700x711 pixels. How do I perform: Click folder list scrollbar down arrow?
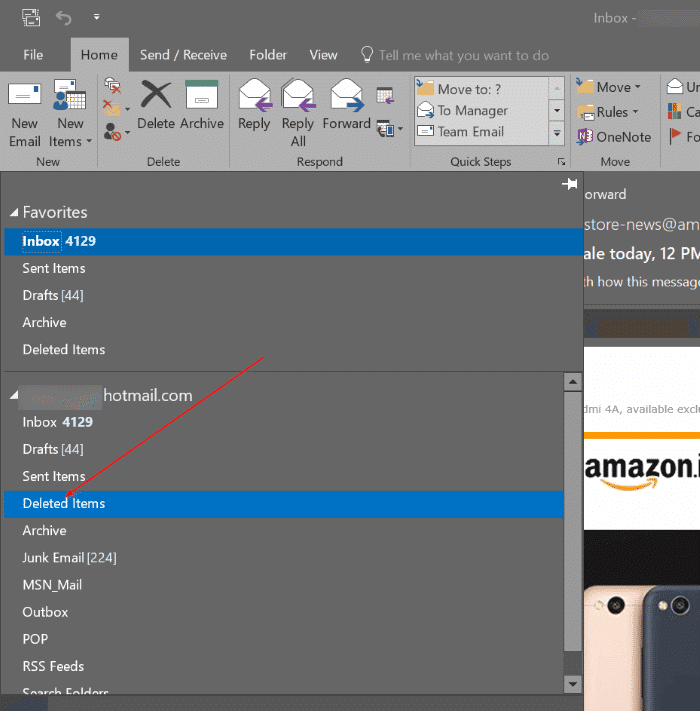click(573, 684)
